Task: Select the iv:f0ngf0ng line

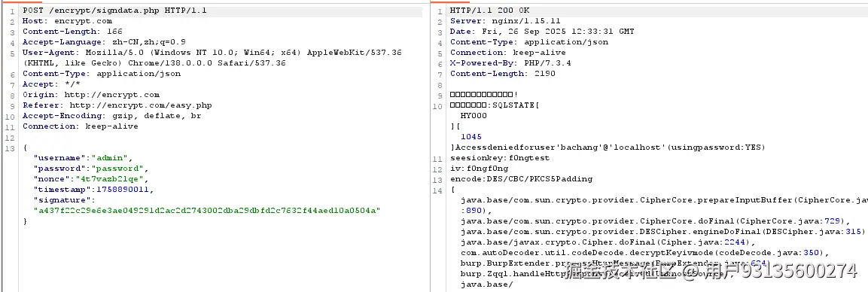Action: coord(479,169)
